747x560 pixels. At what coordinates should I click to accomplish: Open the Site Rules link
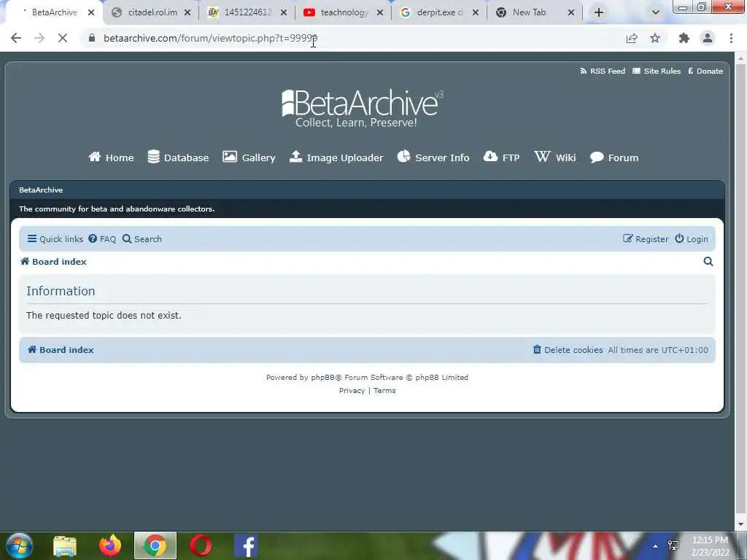click(657, 71)
